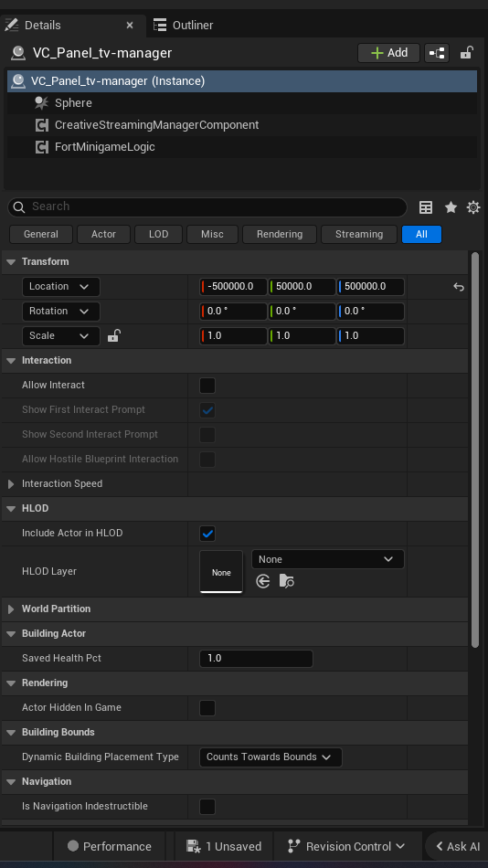Collapse the Building Actor section
Screen dimensions: 488x868
(11, 633)
